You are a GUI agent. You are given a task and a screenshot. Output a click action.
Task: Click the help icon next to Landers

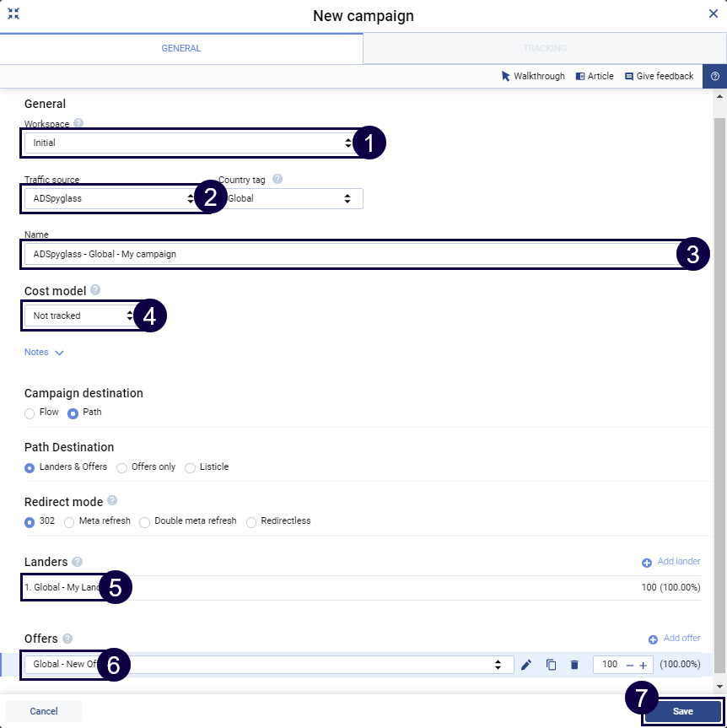[78, 562]
